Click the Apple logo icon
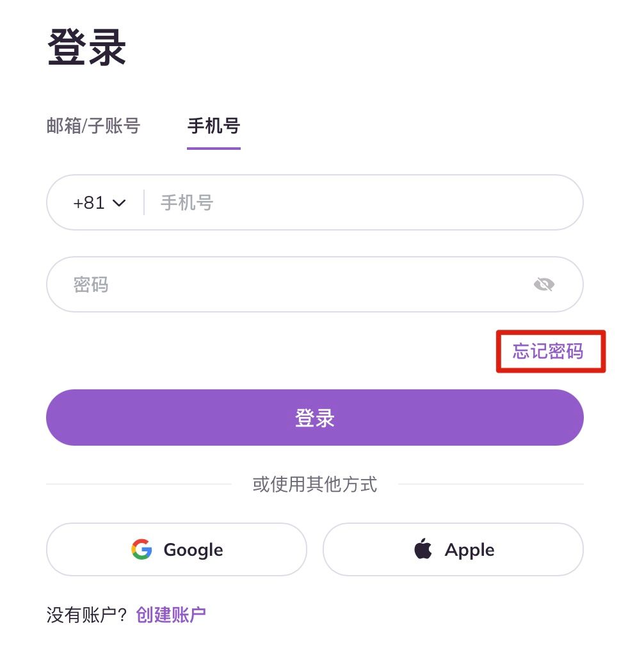 click(x=423, y=549)
